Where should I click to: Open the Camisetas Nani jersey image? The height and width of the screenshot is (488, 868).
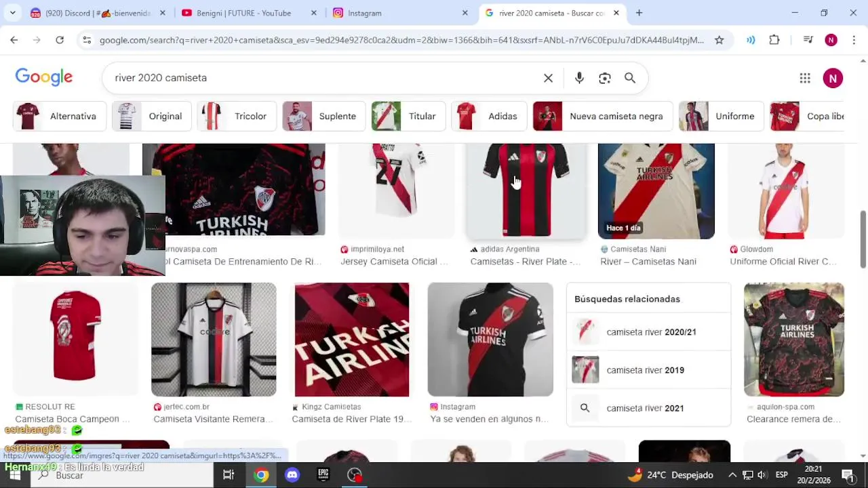[x=656, y=190]
